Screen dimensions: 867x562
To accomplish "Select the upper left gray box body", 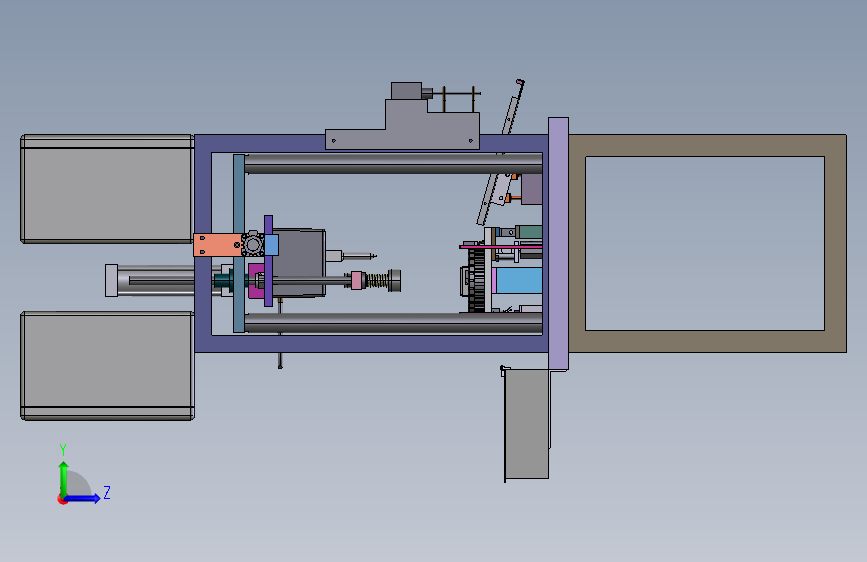I will pos(107,189).
